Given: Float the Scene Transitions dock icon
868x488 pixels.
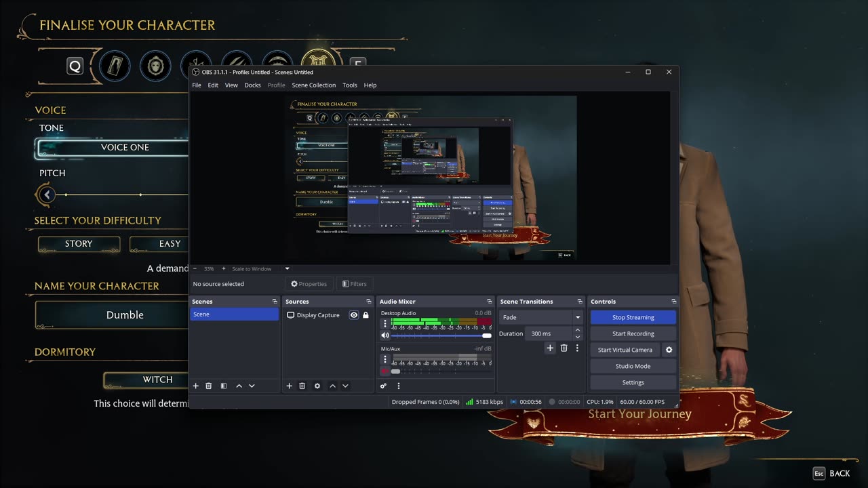Looking at the screenshot, I should coord(579,302).
